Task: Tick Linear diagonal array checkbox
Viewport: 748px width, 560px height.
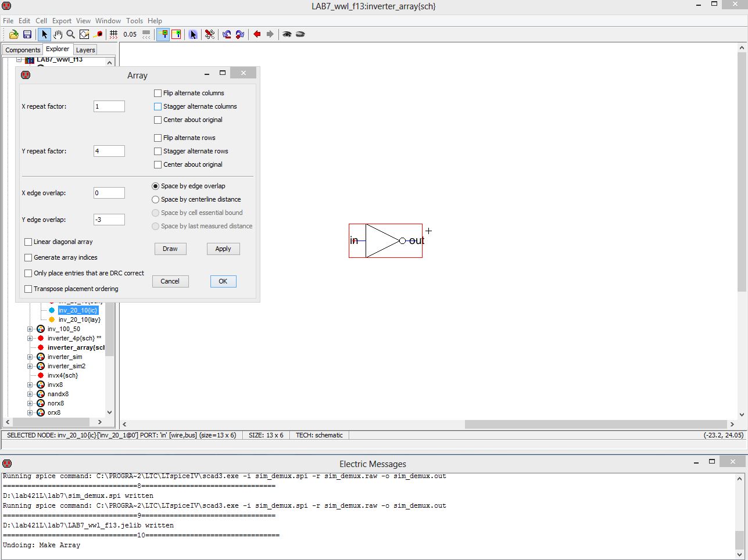Action: [28, 242]
